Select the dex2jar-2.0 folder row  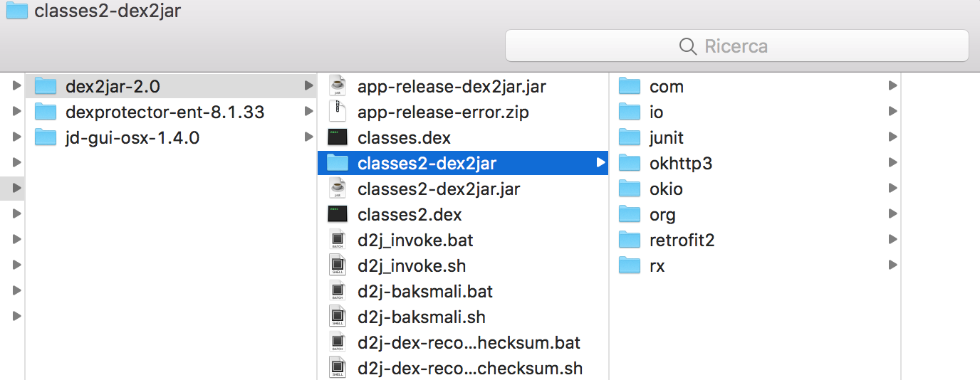click(113, 87)
